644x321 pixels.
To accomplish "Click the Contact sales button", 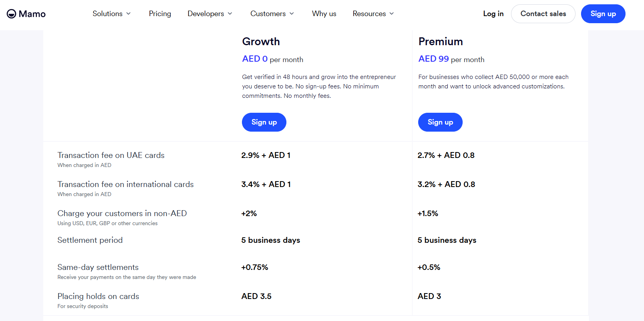I will [x=543, y=14].
